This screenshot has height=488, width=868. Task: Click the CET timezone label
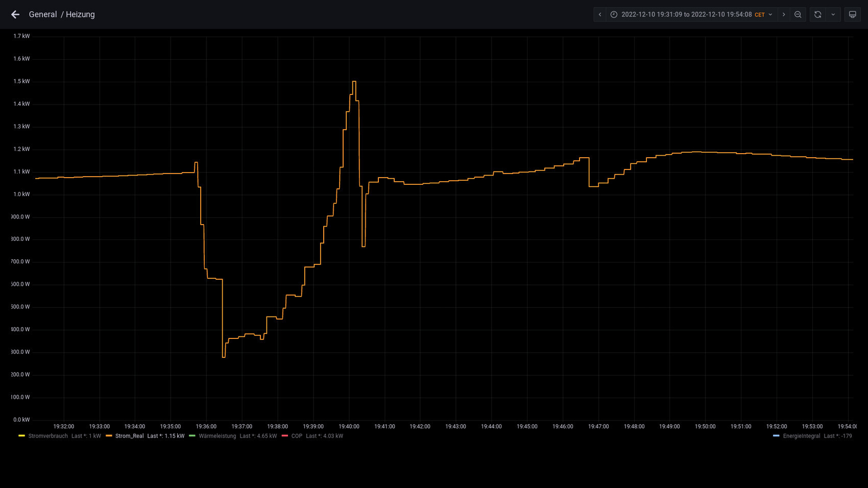pos(760,15)
